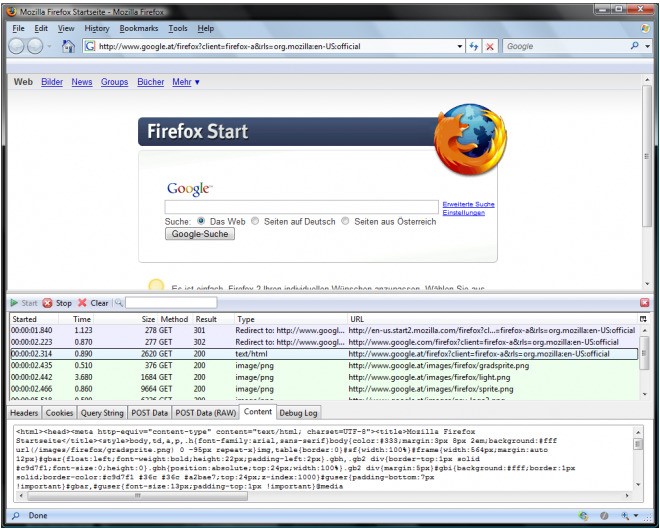Select the 301 redirect request row

324,330
